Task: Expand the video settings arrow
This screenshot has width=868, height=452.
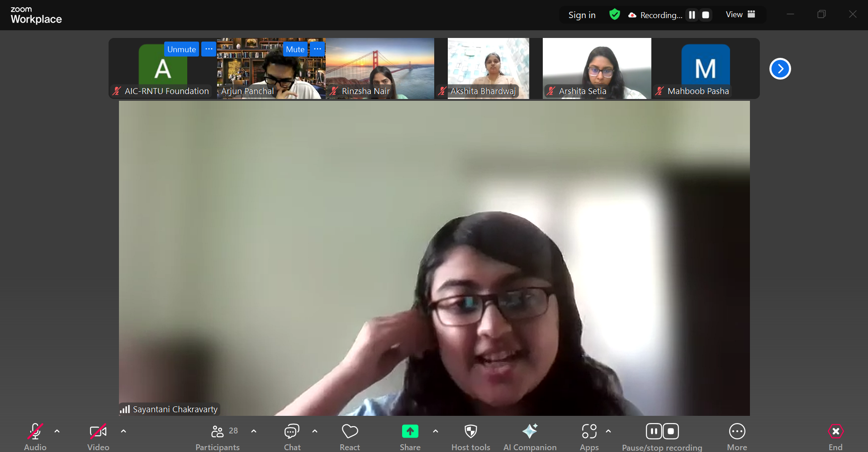Action: click(x=123, y=431)
